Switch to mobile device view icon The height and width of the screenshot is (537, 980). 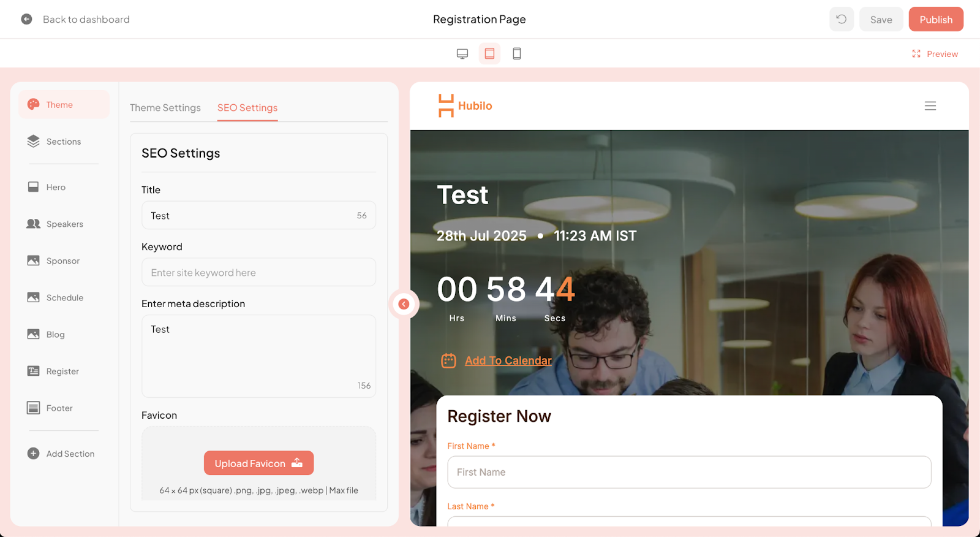coord(517,54)
